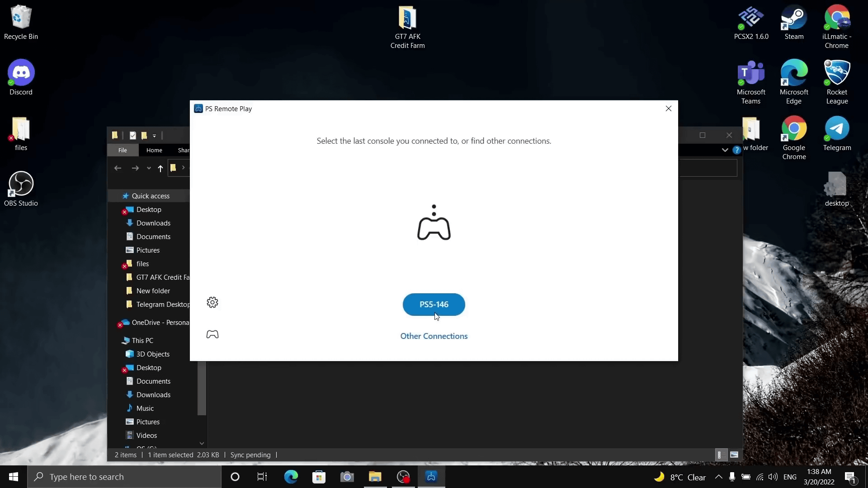Open customize quick access toolbar dropdown
This screenshot has width=868, height=488.
coord(155,136)
